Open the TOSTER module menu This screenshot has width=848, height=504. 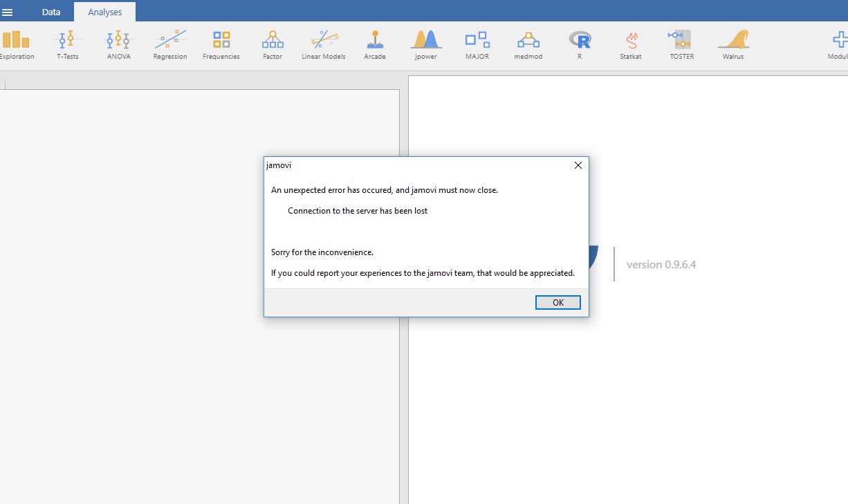pos(682,45)
